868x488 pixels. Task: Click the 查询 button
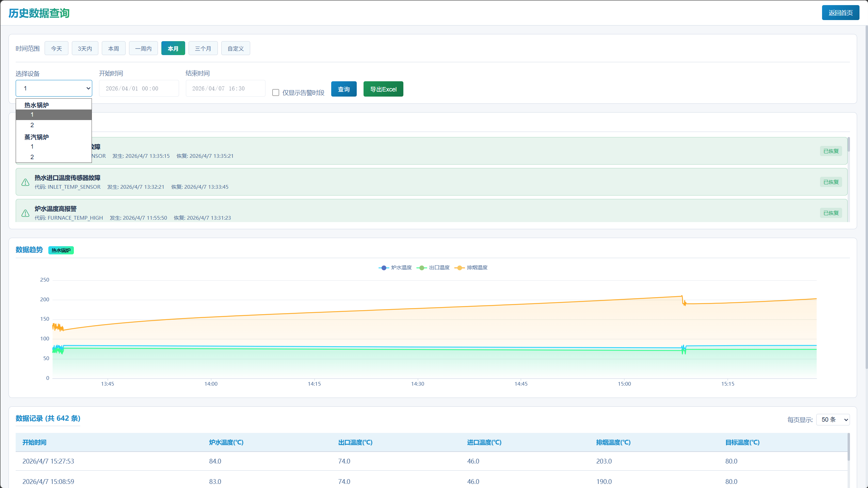tap(344, 89)
